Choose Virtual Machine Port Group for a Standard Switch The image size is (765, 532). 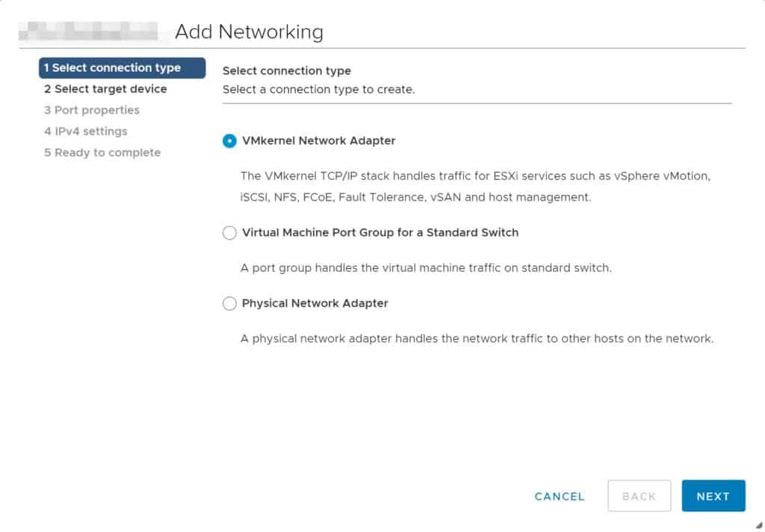tap(229, 232)
